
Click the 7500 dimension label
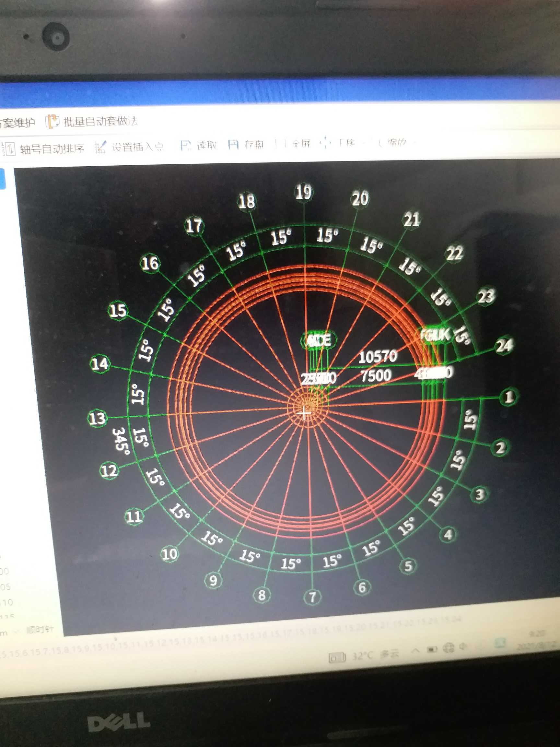point(376,375)
